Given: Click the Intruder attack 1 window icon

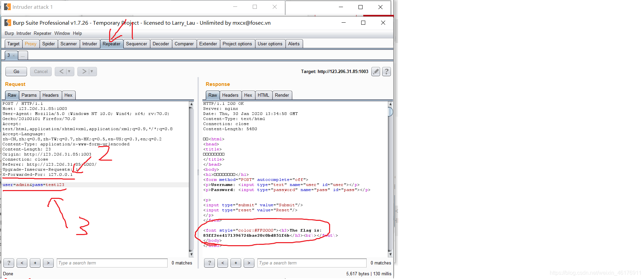Looking at the screenshot, I should coord(7,7).
